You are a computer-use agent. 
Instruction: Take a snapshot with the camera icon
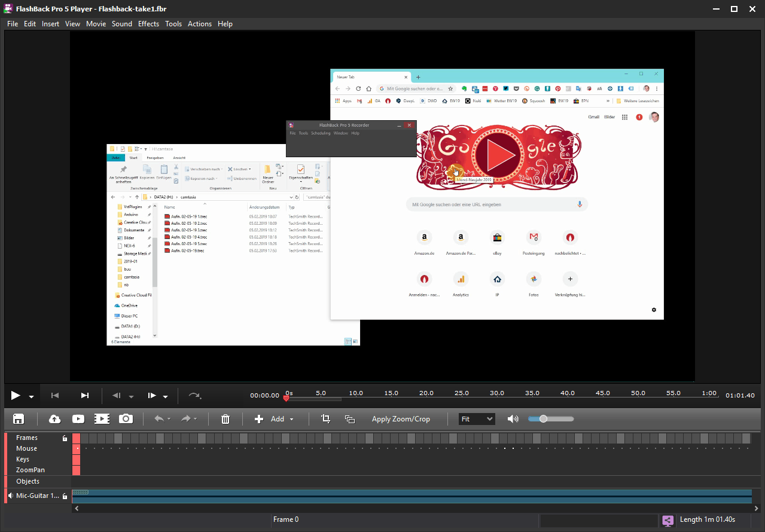click(126, 419)
